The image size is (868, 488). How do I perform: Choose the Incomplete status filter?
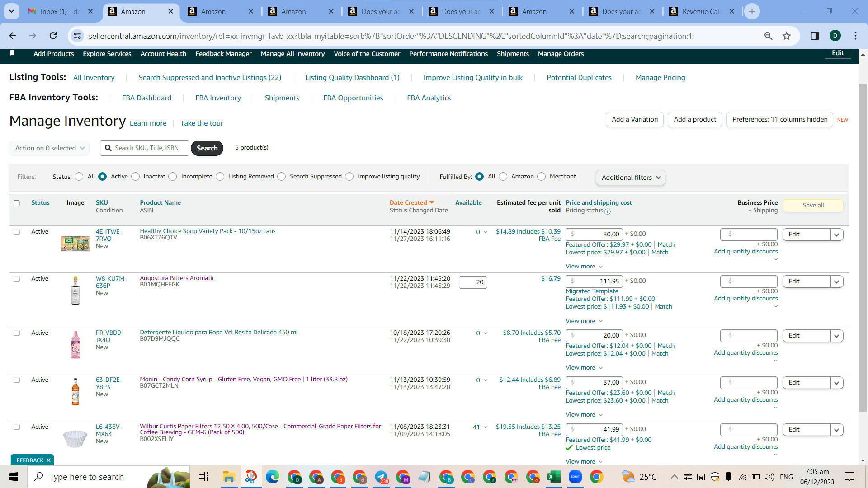(x=173, y=177)
